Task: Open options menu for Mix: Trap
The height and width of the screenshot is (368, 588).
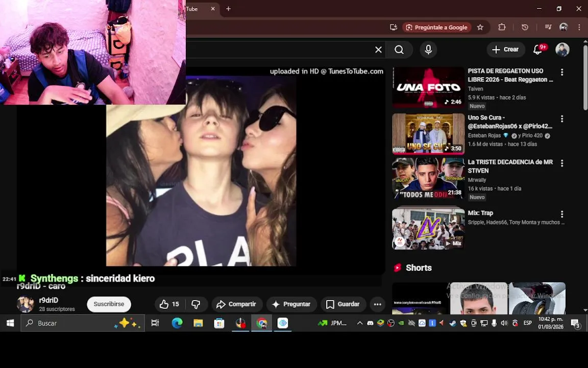Action: [x=562, y=214]
